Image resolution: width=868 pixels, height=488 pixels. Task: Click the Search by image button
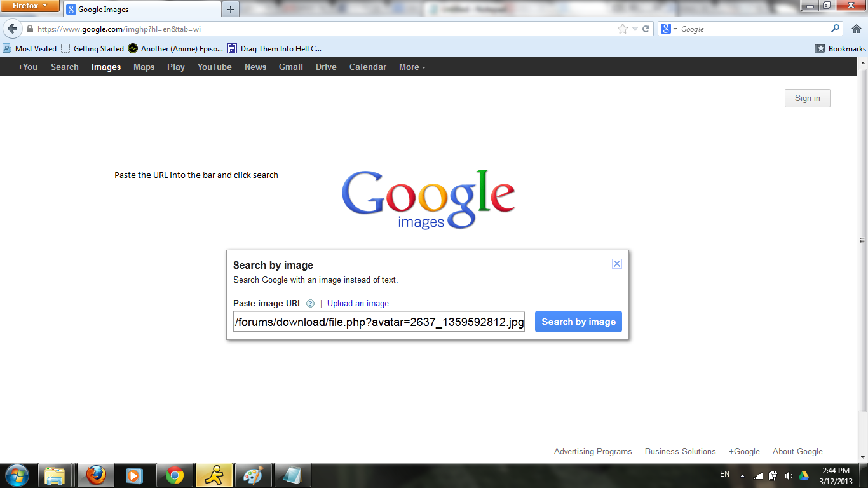coord(578,322)
